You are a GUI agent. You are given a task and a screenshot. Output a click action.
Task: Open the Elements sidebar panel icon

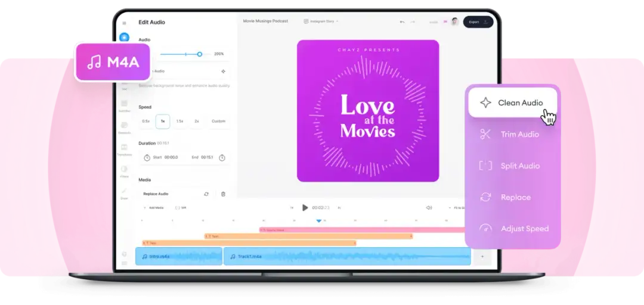(124, 125)
